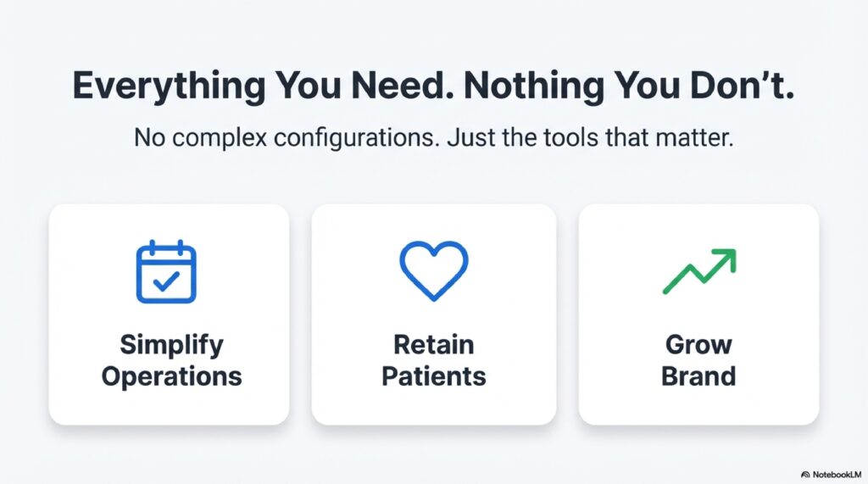Click the calendar checkmark icon
The height and width of the screenshot is (484, 868).
166,271
